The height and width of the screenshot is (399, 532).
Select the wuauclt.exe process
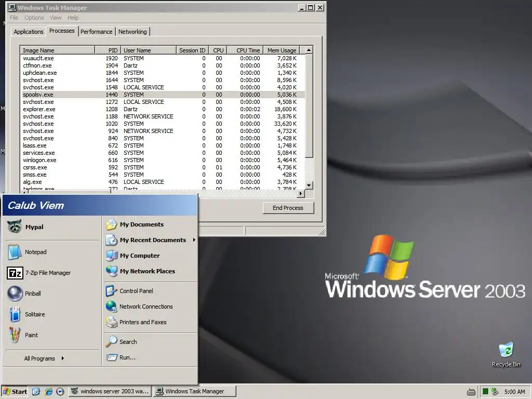(162, 58)
